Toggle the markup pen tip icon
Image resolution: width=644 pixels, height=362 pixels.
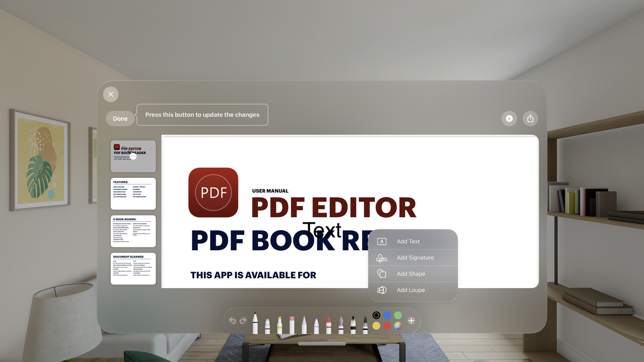tap(509, 119)
